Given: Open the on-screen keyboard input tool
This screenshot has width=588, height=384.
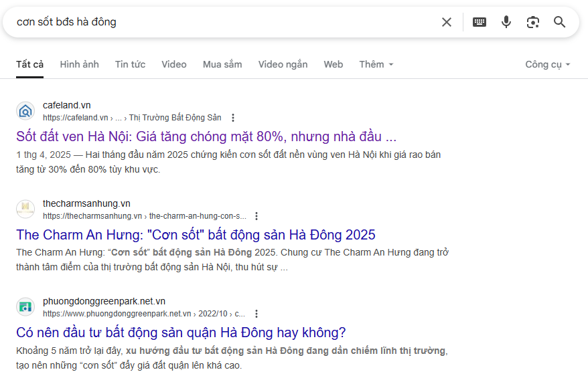Looking at the screenshot, I should click(x=480, y=22).
